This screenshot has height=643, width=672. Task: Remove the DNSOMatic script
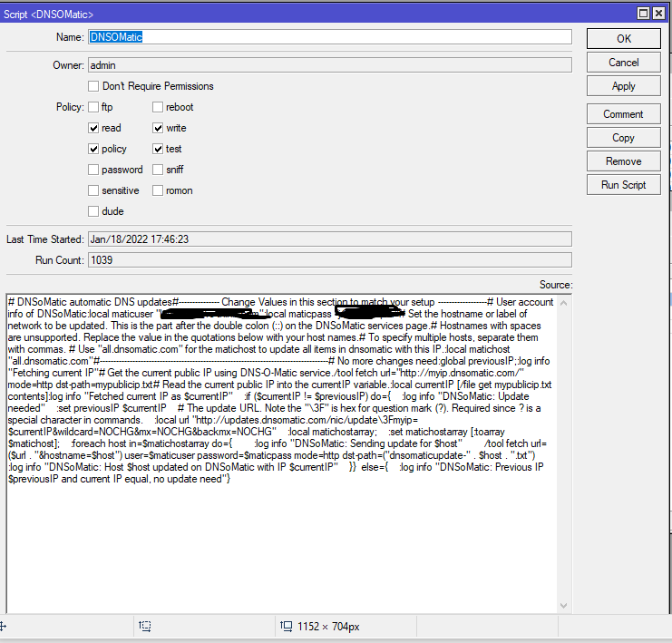click(x=624, y=161)
